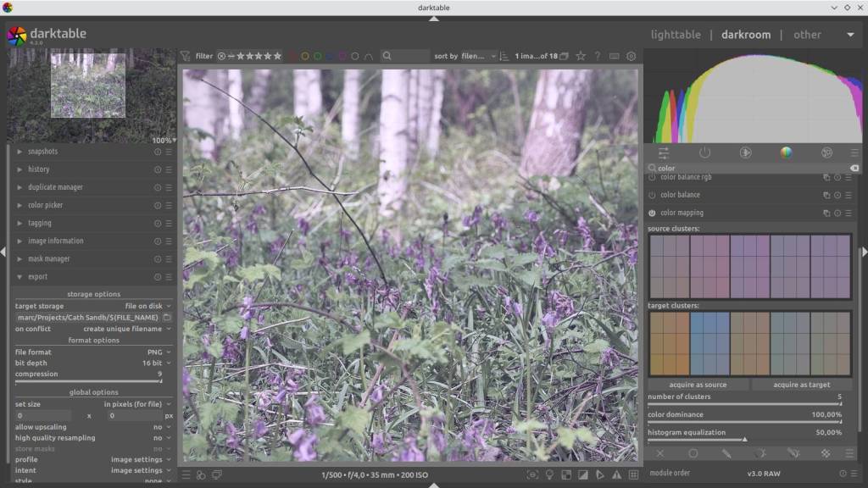The height and width of the screenshot is (488, 868).
Task: Reset the color mapping module parameters
Action: pos(837,213)
